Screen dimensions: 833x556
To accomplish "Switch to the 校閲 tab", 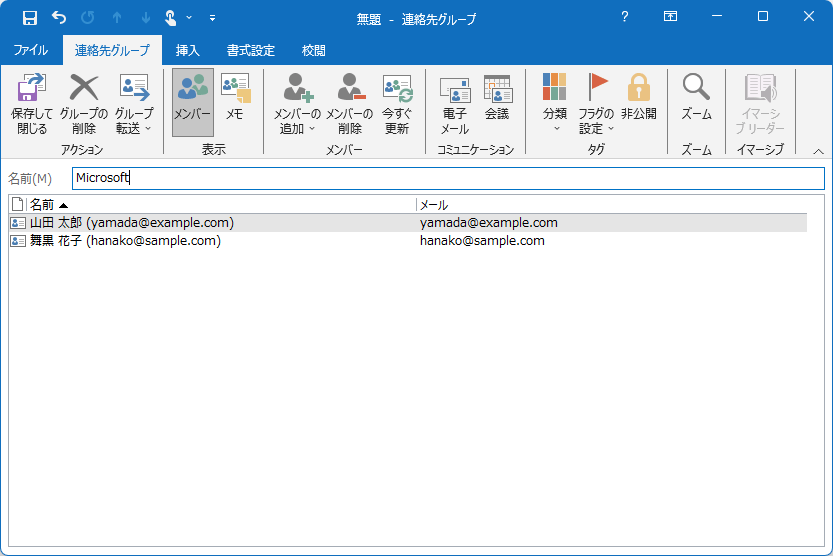I will pos(313,50).
